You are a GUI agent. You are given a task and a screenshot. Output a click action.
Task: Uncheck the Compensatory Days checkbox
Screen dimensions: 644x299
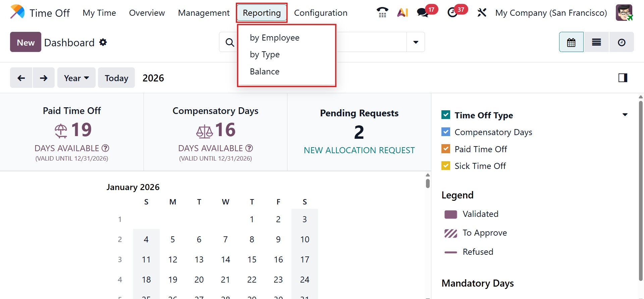446,132
